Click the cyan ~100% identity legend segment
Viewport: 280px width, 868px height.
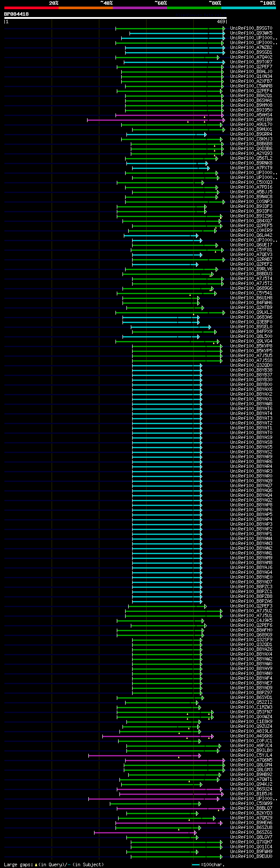click(248, 7)
